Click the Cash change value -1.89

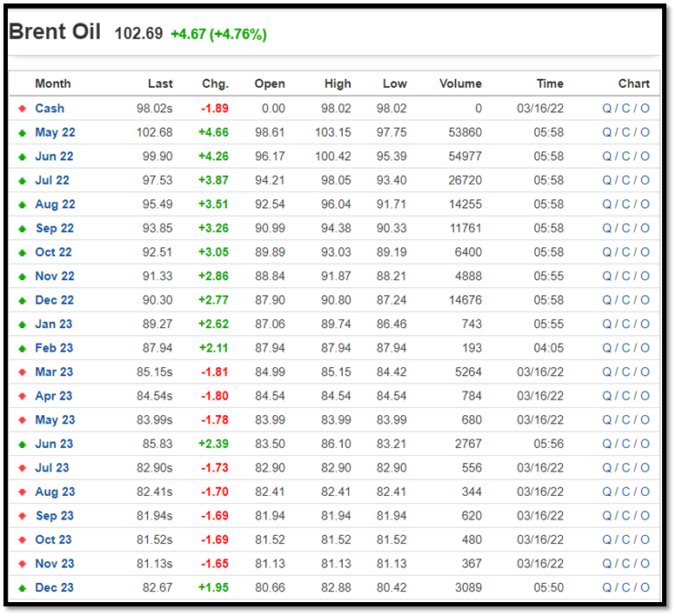click(215, 108)
